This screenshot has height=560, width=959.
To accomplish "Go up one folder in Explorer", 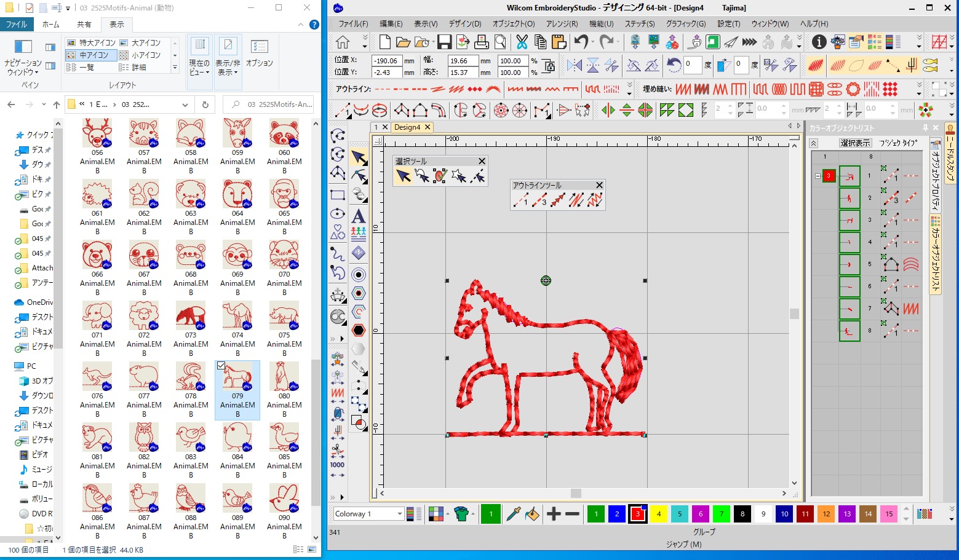I will pyautogui.click(x=57, y=105).
